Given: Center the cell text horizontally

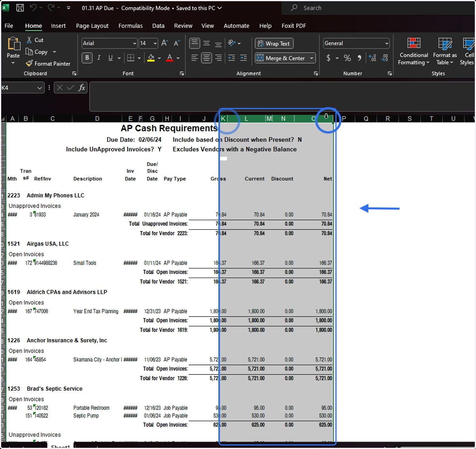Looking at the screenshot, I should (x=207, y=58).
